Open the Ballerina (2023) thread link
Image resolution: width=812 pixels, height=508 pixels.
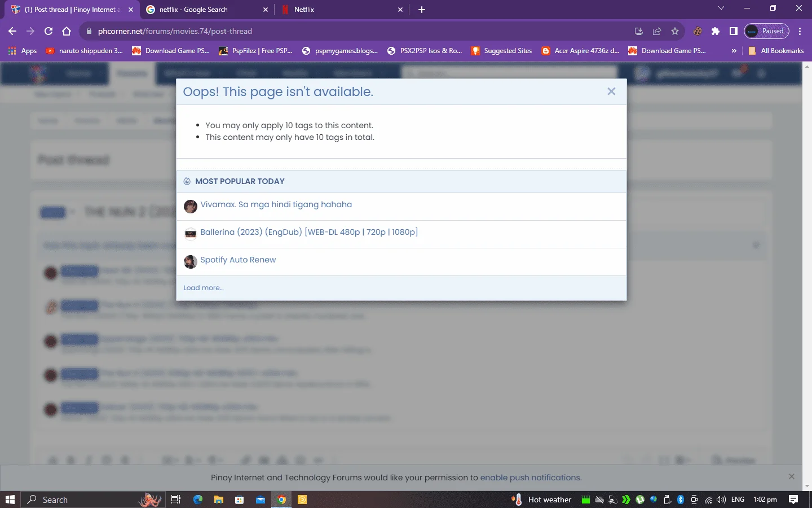coord(309,232)
